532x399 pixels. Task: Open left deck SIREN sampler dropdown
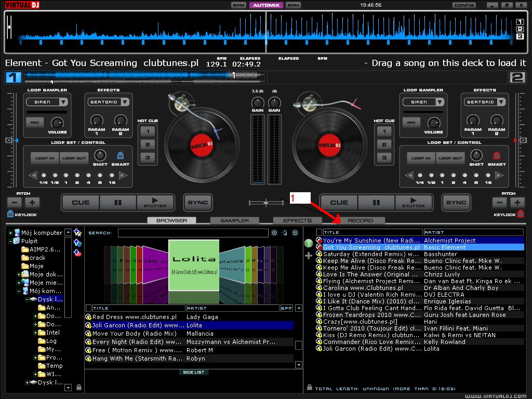point(63,102)
